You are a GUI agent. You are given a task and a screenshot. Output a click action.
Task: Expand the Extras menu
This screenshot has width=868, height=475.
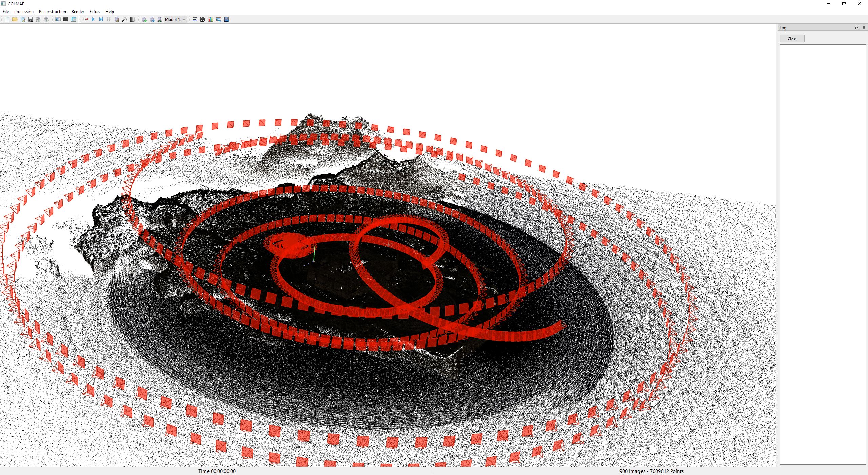[x=95, y=11]
